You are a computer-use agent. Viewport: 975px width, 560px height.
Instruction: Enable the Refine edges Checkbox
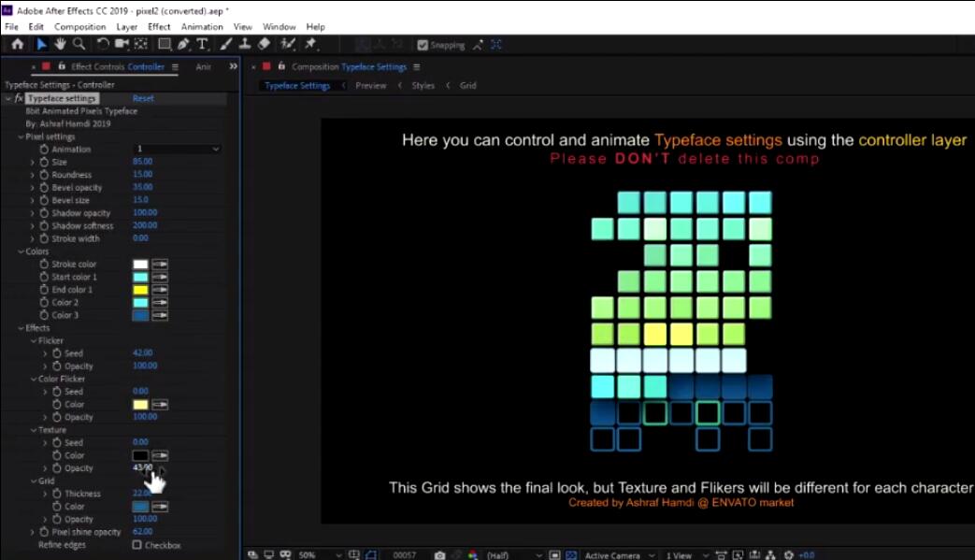point(136,544)
